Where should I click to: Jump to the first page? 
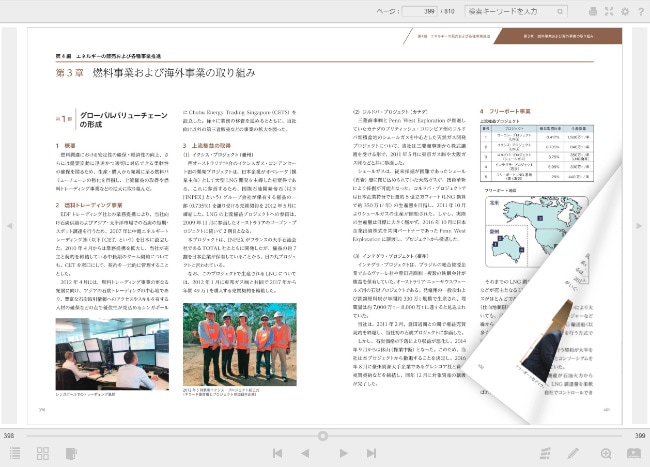[277, 453]
